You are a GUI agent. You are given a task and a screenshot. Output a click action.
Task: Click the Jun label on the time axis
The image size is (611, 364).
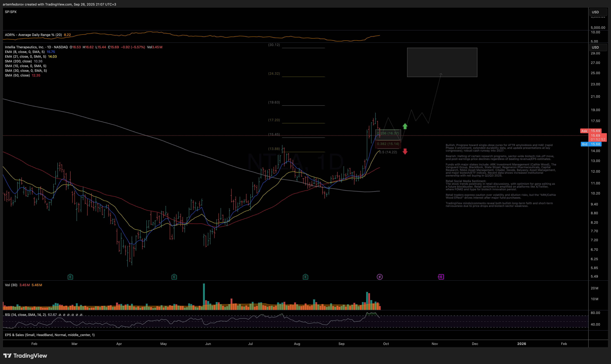coord(208,344)
